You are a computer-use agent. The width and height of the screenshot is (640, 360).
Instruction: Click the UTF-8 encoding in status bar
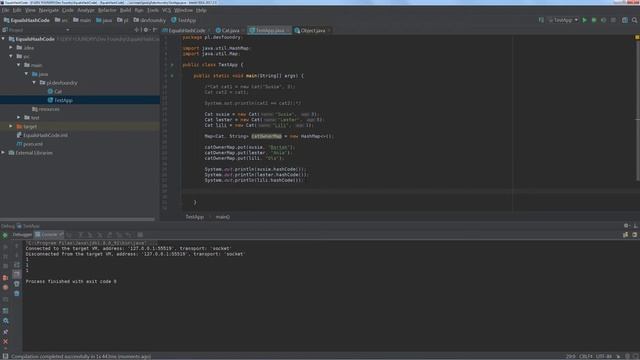tap(604, 356)
